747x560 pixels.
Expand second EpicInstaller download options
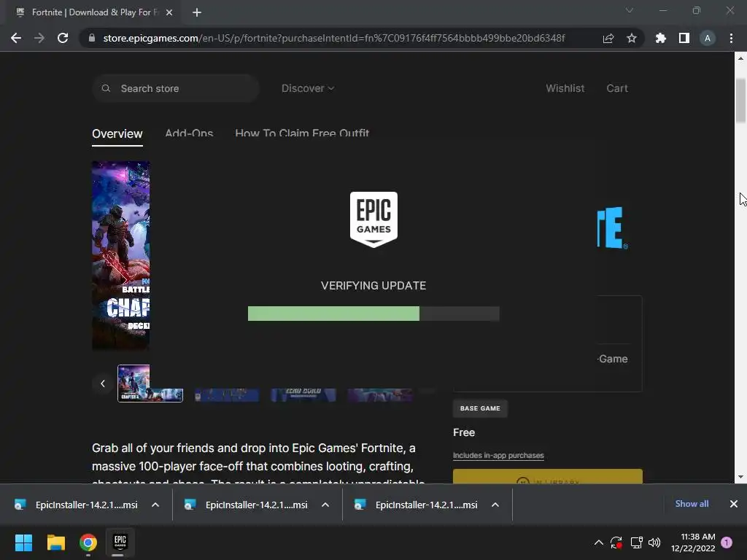(325, 505)
